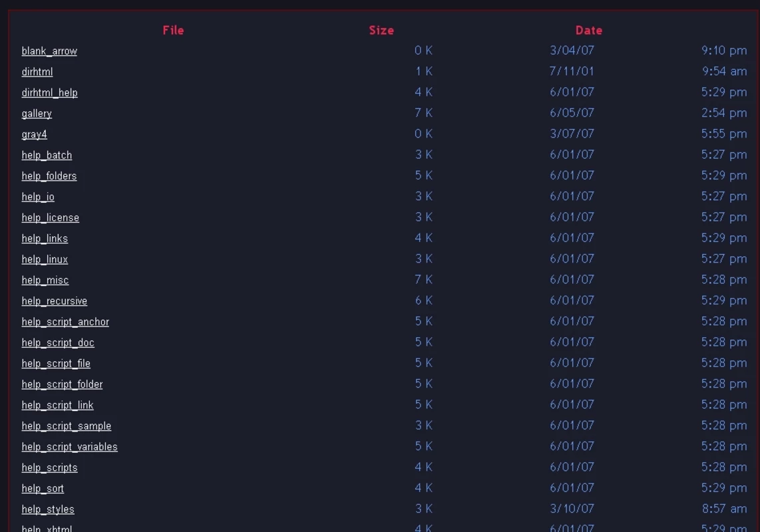Open the dirhtml file link
The width and height of the screenshot is (760, 532).
tap(37, 72)
